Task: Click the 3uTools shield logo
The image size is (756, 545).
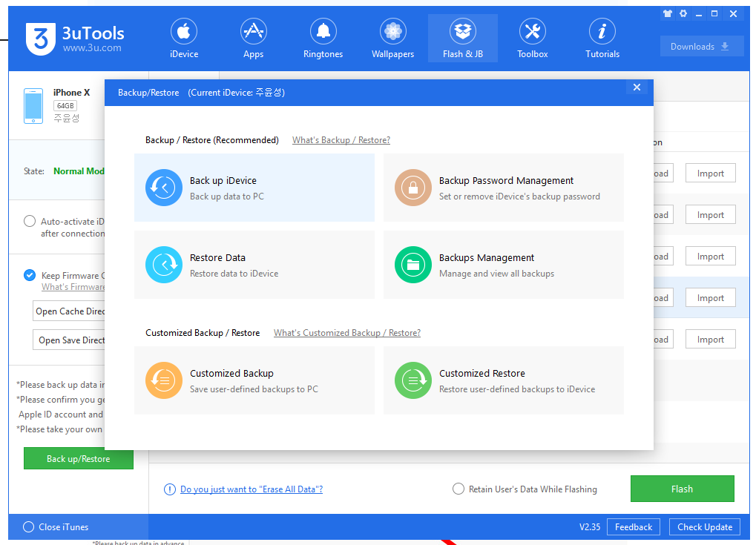Action: [x=41, y=39]
